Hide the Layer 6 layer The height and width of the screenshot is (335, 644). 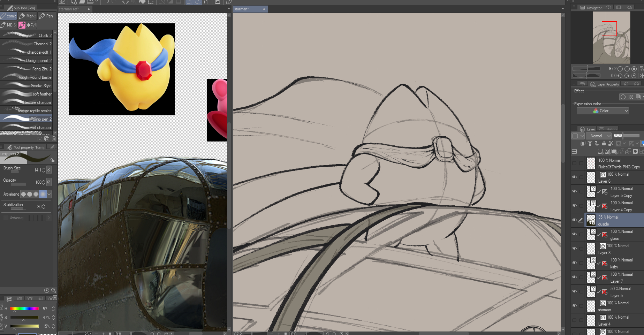pyautogui.click(x=574, y=177)
